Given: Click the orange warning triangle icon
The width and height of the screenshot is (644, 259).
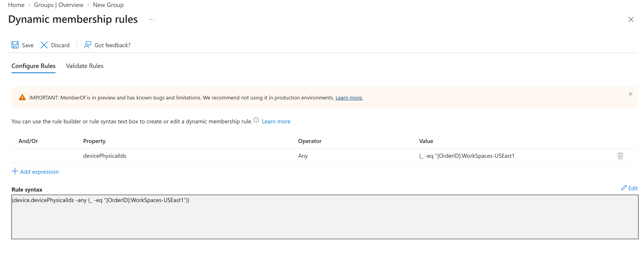Looking at the screenshot, I should [22, 97].
